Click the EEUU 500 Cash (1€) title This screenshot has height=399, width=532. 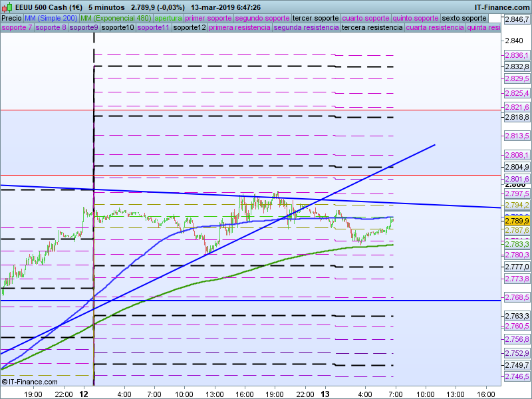click(49, 7)
